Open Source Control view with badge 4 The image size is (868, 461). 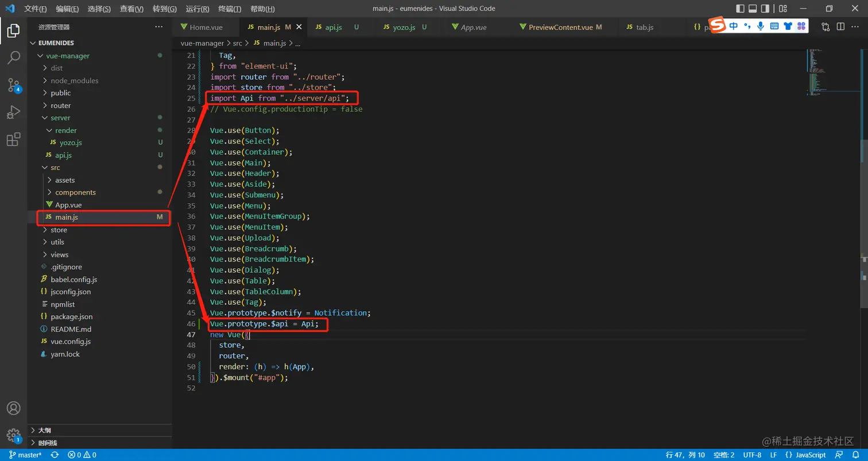pos(13,85)
